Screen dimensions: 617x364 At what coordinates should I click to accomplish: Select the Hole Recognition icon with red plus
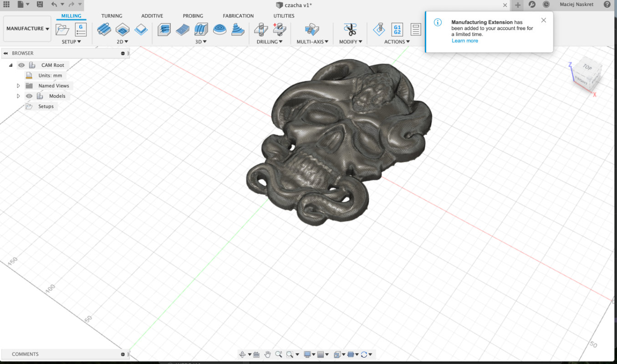(x=279, y=30)
